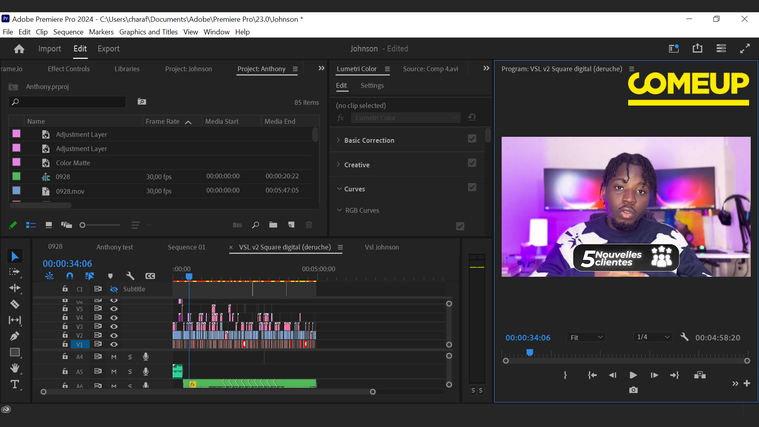Viewport: 759px width, 427px height.
Task: Disable the Creative section checkbox
Action: [x=472, y=164]
